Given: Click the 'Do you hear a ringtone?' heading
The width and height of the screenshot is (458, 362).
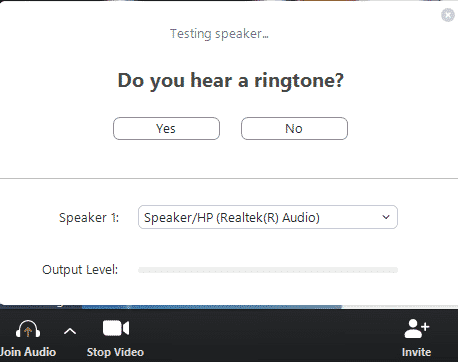Looking at the screenshot, I should tap(230, 81).
